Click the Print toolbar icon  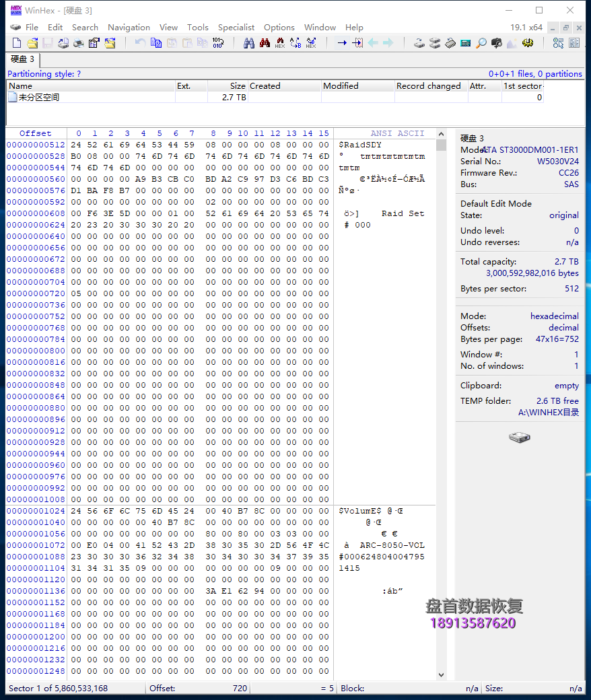point(78,43)
